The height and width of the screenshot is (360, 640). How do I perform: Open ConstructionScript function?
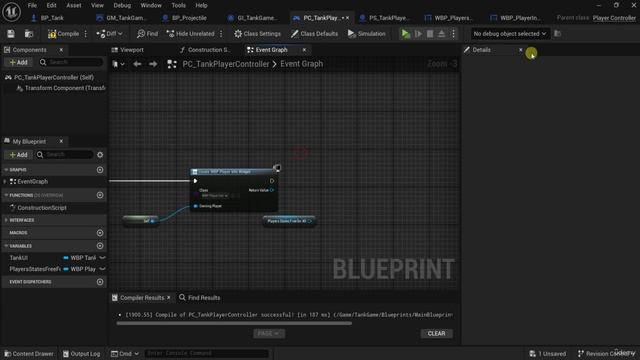(42, 208)
